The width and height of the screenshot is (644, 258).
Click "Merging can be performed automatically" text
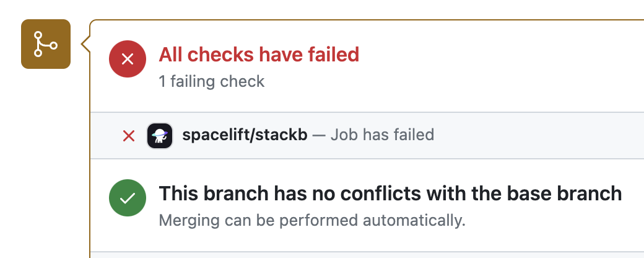pos(311,220)
